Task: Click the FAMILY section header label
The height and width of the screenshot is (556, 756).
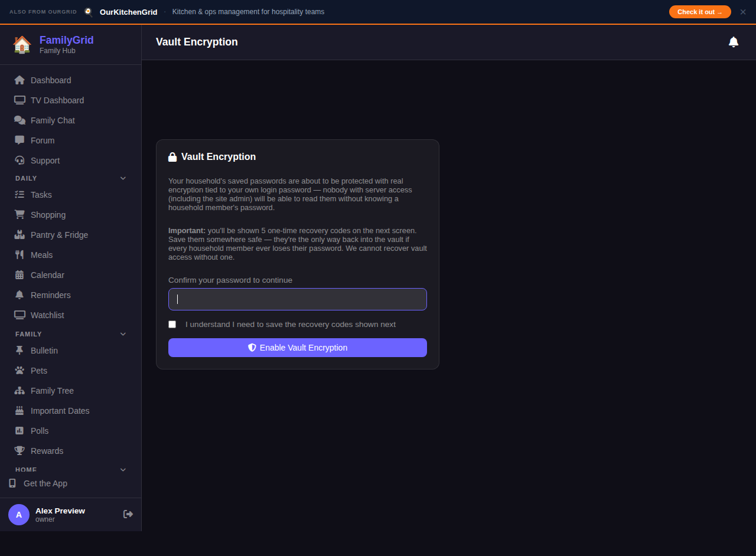Action: coord(28,334)
